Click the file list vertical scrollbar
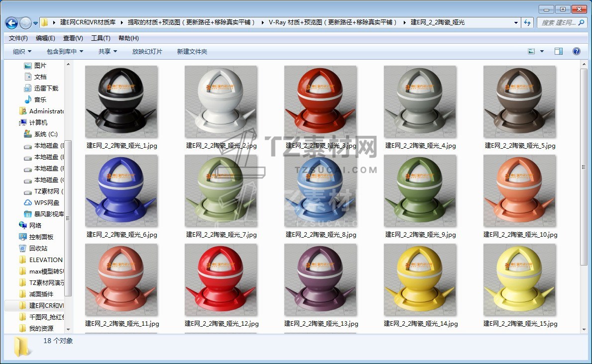 click(x=584, y=166)
